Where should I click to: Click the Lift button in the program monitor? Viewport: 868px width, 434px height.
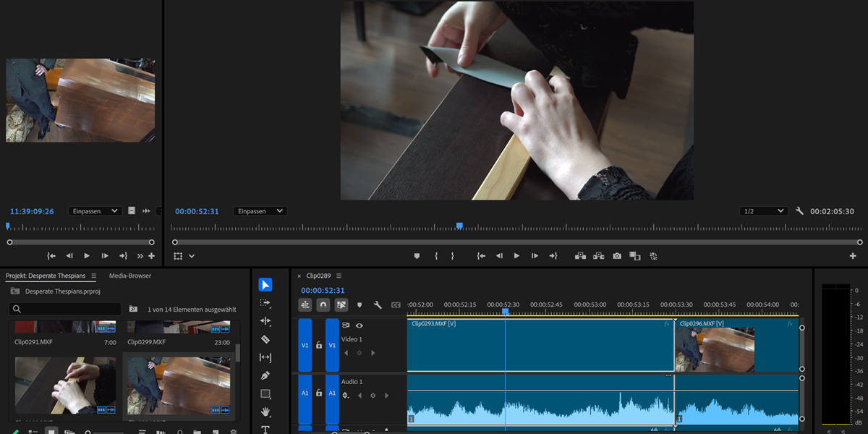point(580,256)
